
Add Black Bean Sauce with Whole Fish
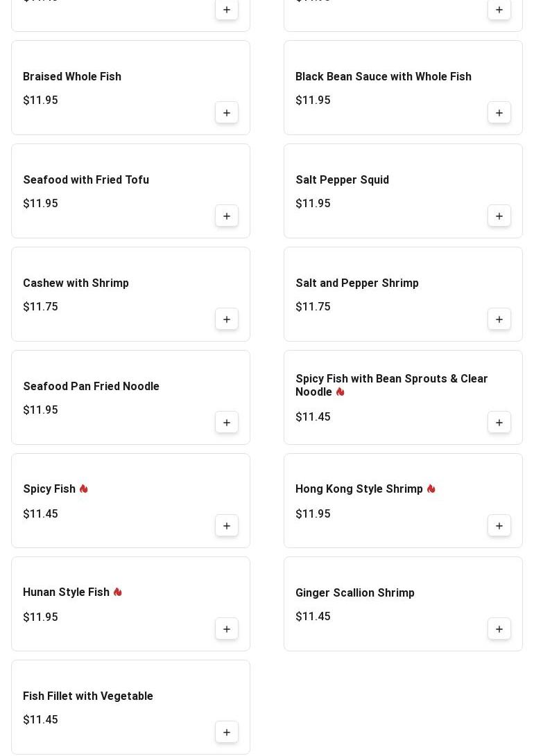[x=499, y=113]
